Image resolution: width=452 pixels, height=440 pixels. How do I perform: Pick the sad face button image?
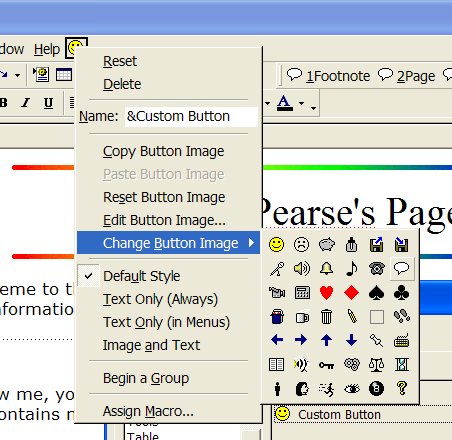(x=301, y=245)
